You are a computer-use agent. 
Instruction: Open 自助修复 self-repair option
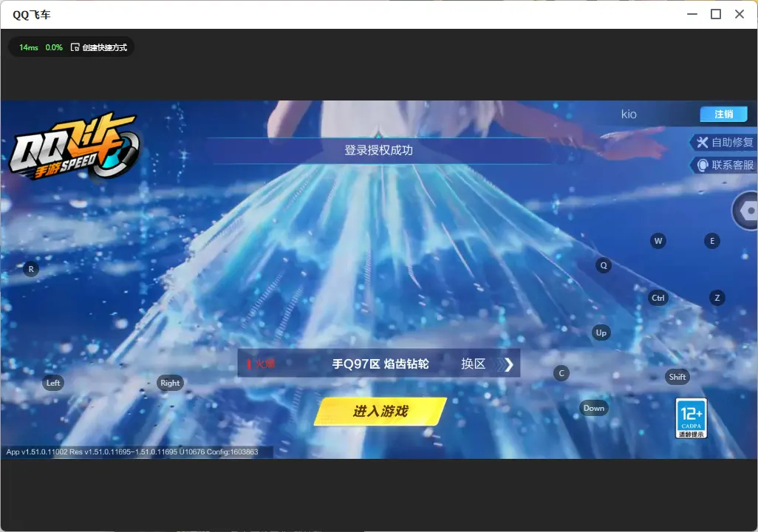tap(724, 142)
